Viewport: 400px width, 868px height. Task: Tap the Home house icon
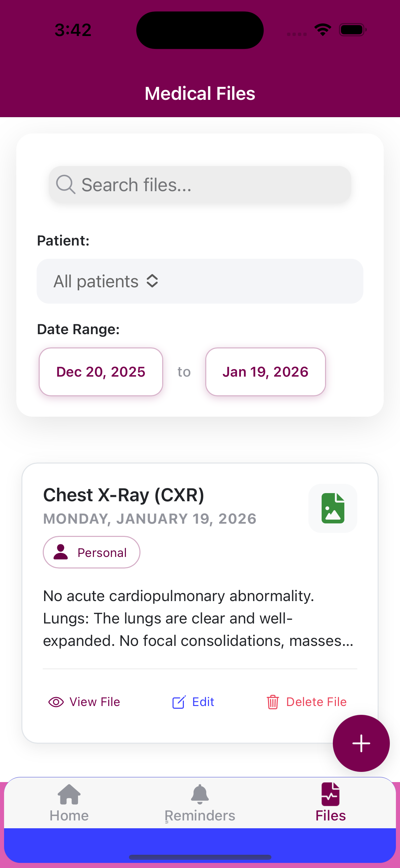tap(69, 794)
